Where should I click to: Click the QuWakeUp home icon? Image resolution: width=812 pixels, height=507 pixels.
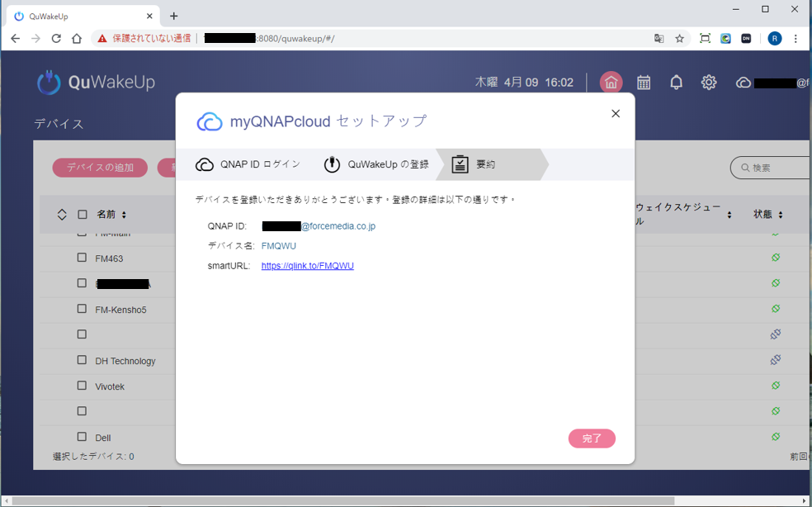pyautogui.click(x=611, y=83)
